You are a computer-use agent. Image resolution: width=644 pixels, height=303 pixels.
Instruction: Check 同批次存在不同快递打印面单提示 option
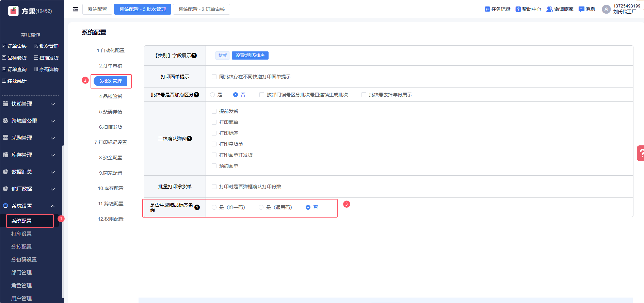pos(214,77)
